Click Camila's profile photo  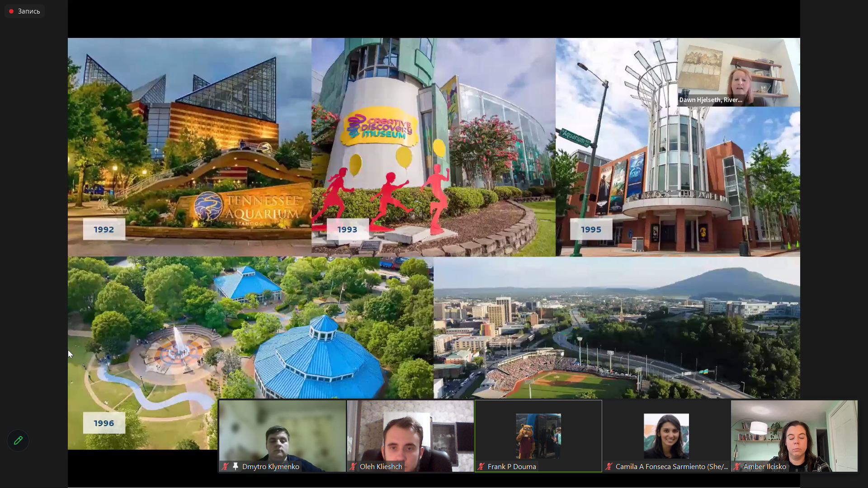pos(666,436)
